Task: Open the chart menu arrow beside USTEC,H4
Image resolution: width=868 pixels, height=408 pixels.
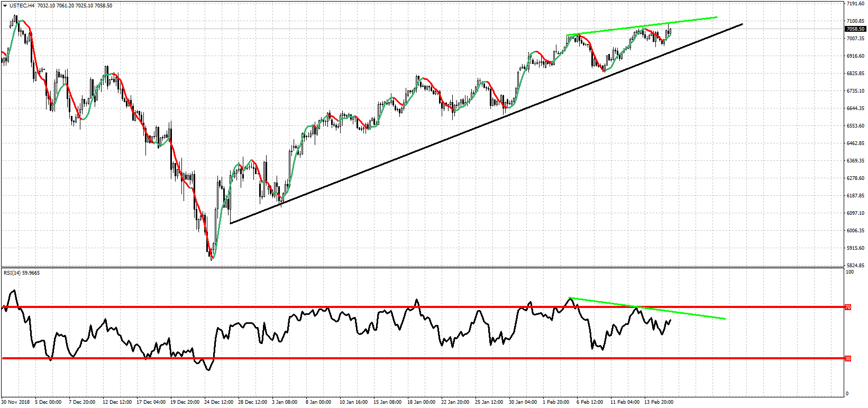Action: coord(5,5)
